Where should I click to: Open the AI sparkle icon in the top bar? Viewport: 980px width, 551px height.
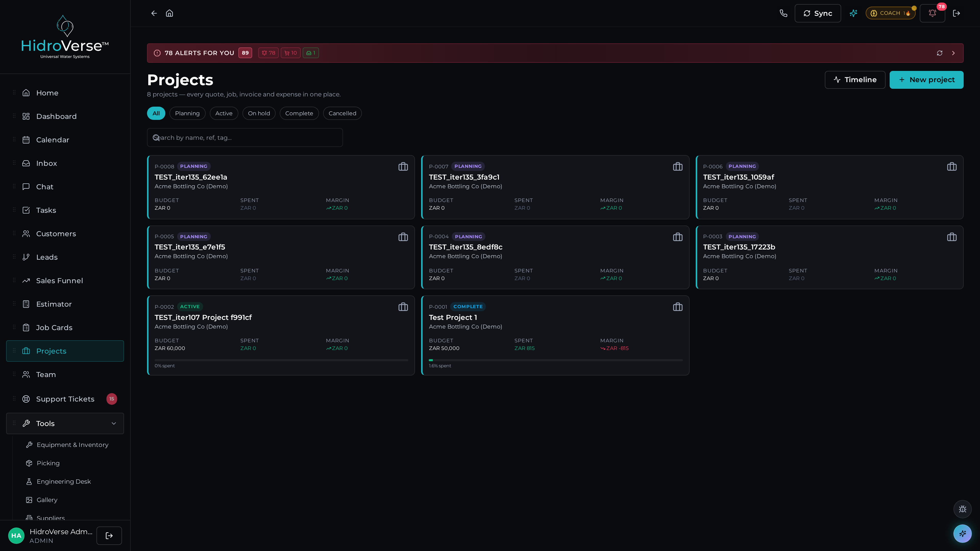(x=853, y=13)
